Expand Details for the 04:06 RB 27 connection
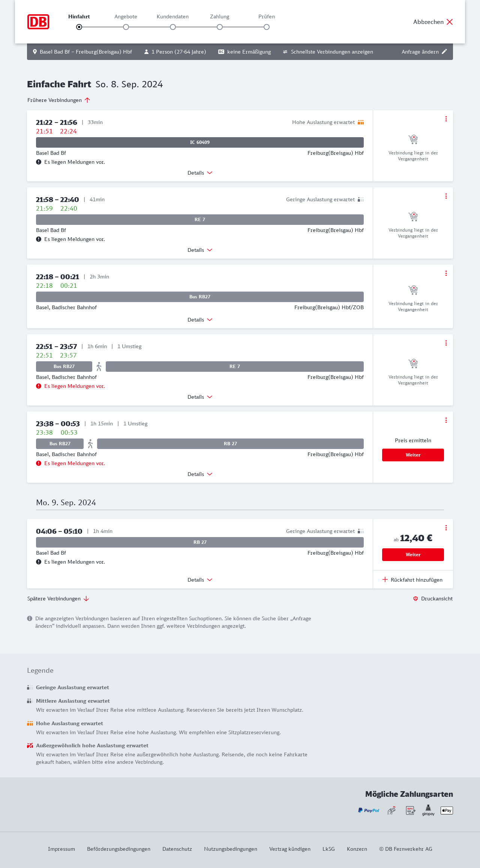480x868 pixels. [x=200, y=580]
